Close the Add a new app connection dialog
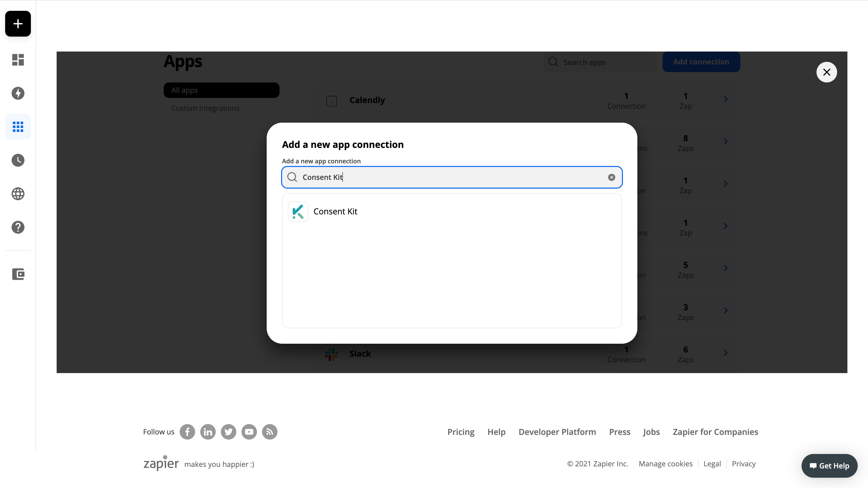 (x=827, y=72)
